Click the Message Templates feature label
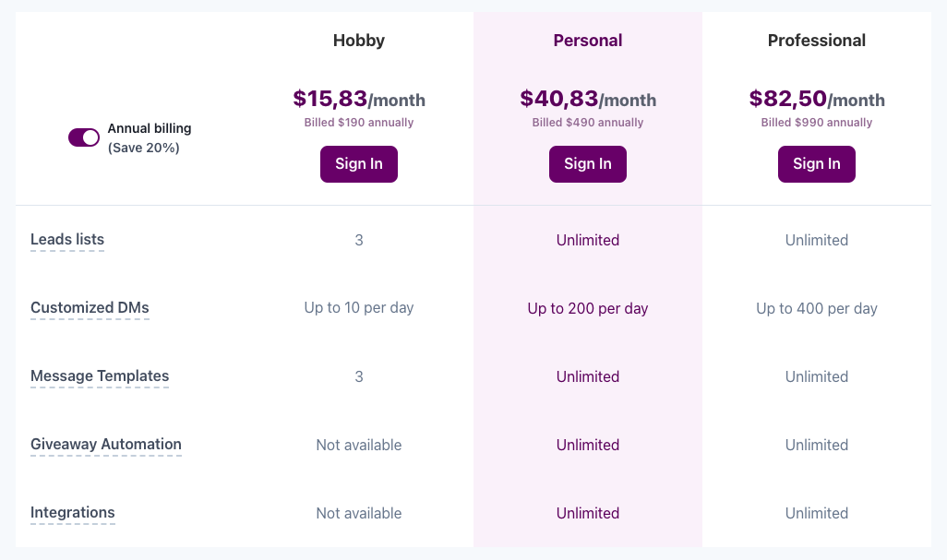This screenshot has height=560, width=947. pos(100,376)
